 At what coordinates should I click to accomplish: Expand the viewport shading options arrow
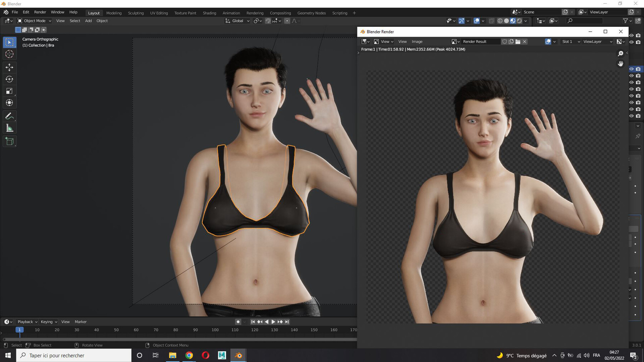(526, 21)
